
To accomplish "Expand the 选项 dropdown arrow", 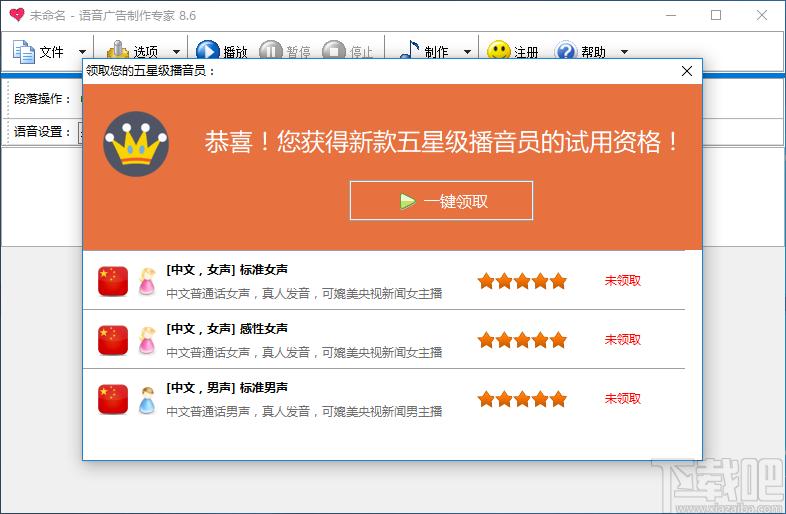I will [x=176, y=52].
